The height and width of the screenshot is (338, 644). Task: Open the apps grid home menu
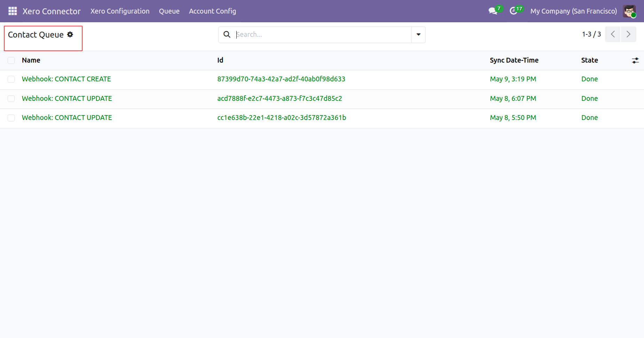click(13, 11)
